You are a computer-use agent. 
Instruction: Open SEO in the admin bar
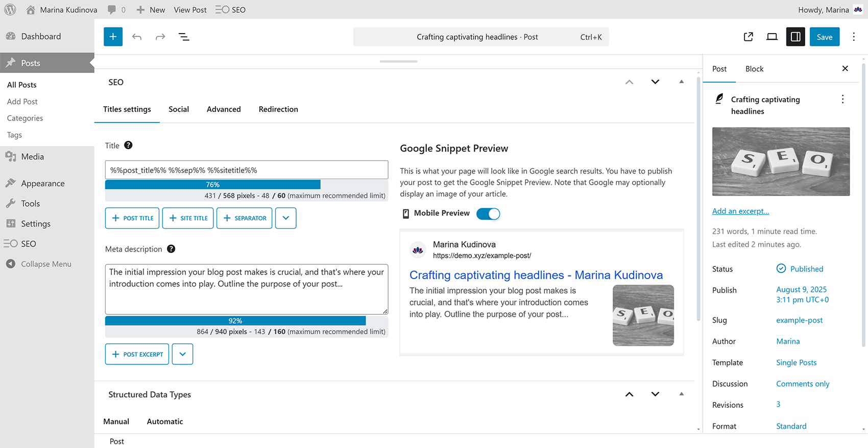coord(230,10)
